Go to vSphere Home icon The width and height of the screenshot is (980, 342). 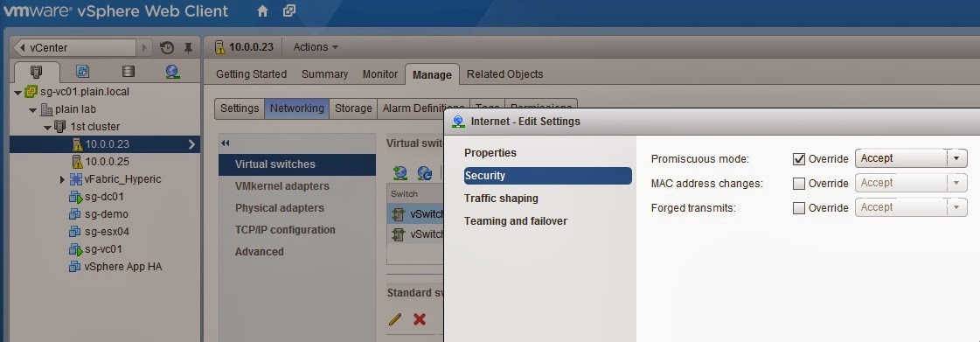(263, 10)
